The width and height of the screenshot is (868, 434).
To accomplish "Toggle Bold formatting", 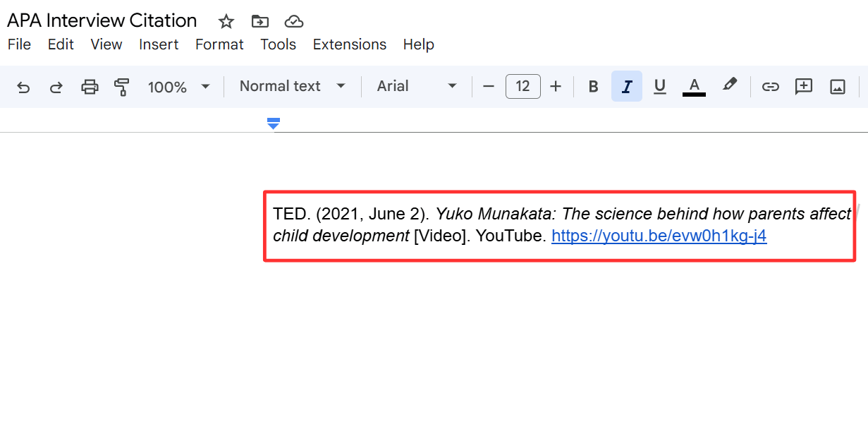I will [593, 87].
